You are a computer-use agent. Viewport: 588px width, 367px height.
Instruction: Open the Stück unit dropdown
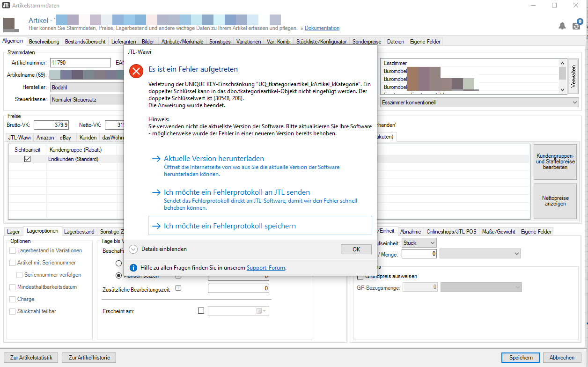coord(419,243)
